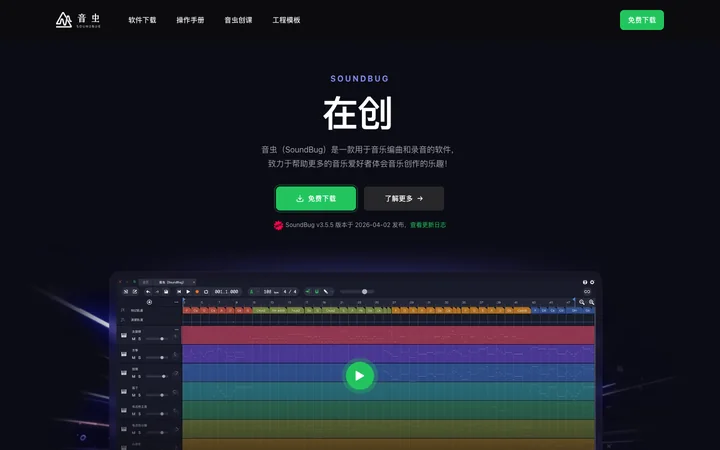
Task: Click the red track's volume slider
Action: [x=157, y=339]
